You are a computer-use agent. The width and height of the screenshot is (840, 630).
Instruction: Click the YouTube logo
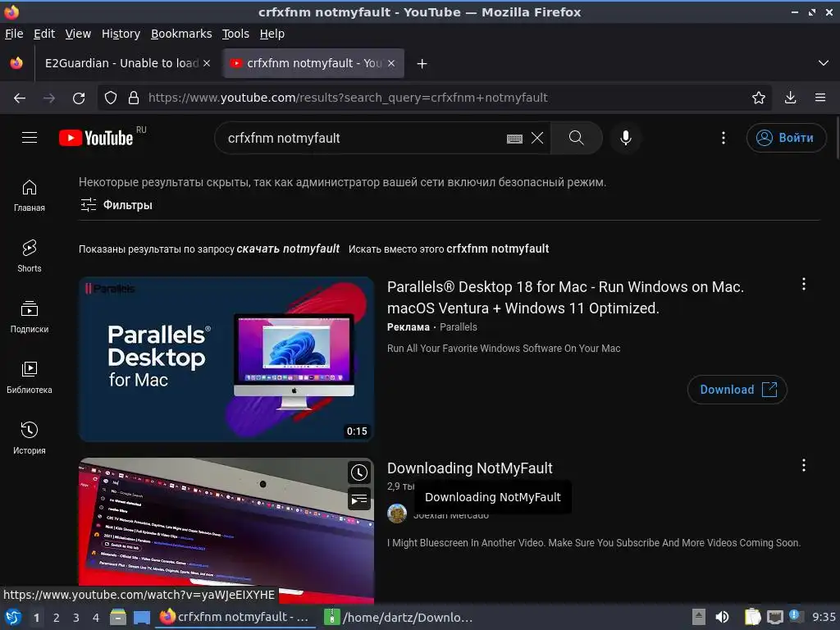point(96,138)
